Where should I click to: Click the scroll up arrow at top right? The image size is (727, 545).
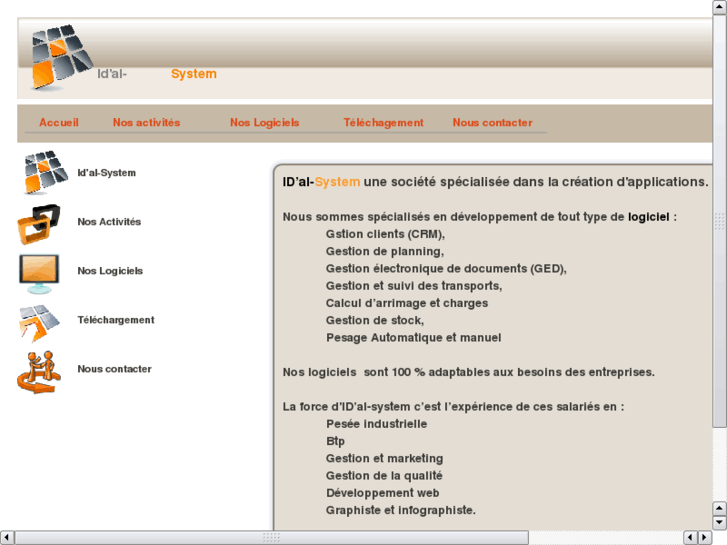[x=719, y=7]
